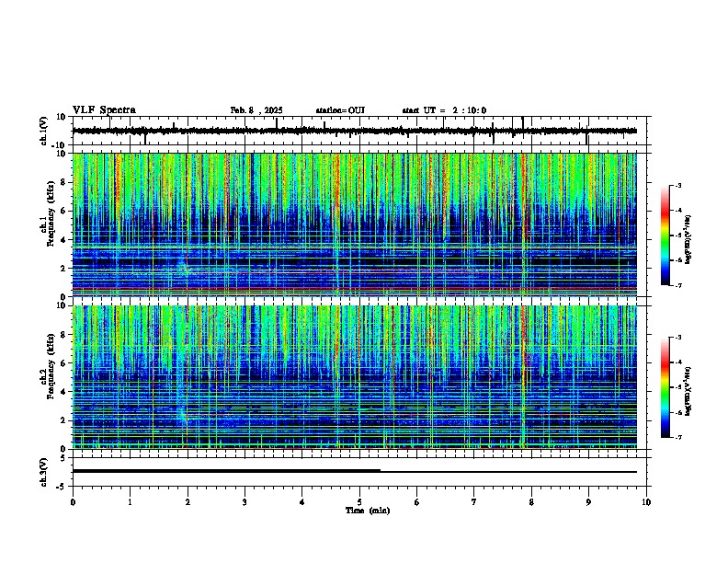
Task: Click time axis tick label '3'
Action: click(x=245, y=502)
